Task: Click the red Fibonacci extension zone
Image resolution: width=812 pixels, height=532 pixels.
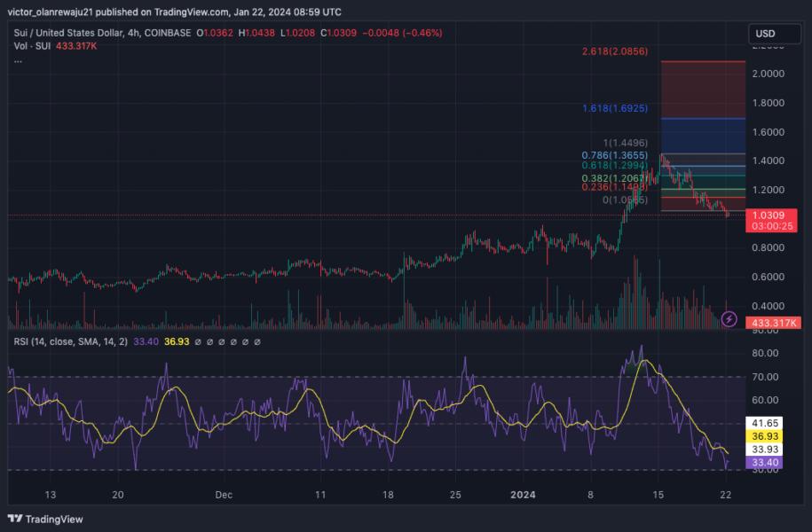Action: coord(703,90)
